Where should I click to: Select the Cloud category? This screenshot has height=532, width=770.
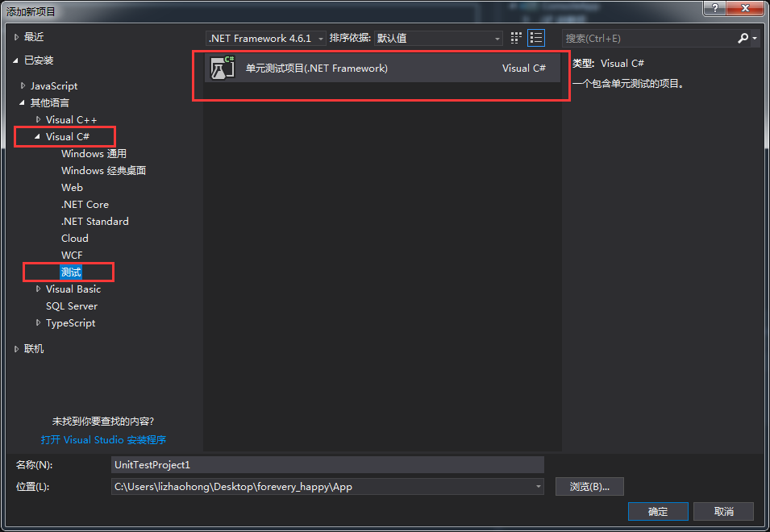coord(75,238)
